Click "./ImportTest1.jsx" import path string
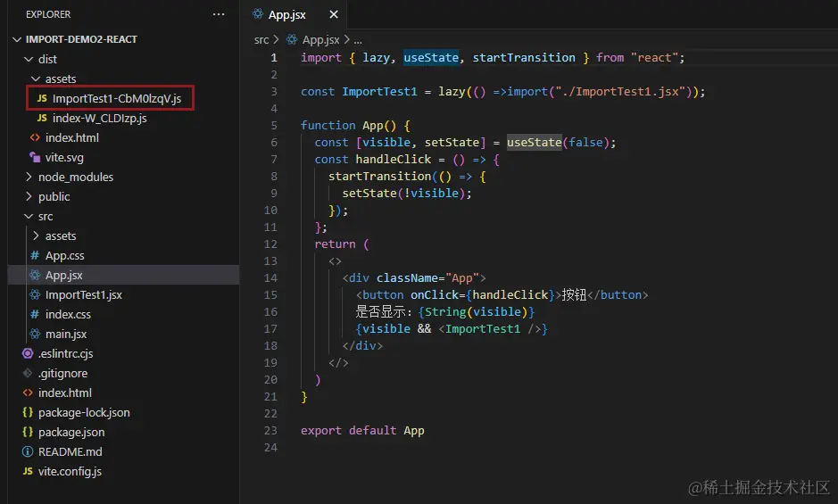 tap(620, 91)
